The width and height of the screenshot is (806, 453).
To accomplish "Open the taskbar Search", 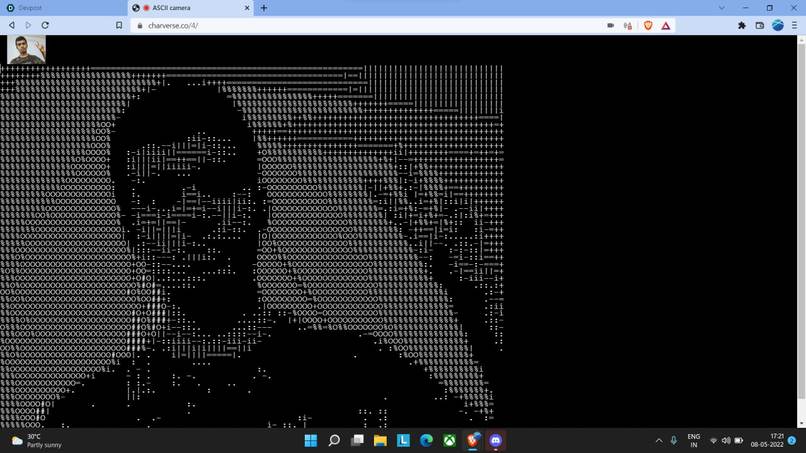I will 334,441.
